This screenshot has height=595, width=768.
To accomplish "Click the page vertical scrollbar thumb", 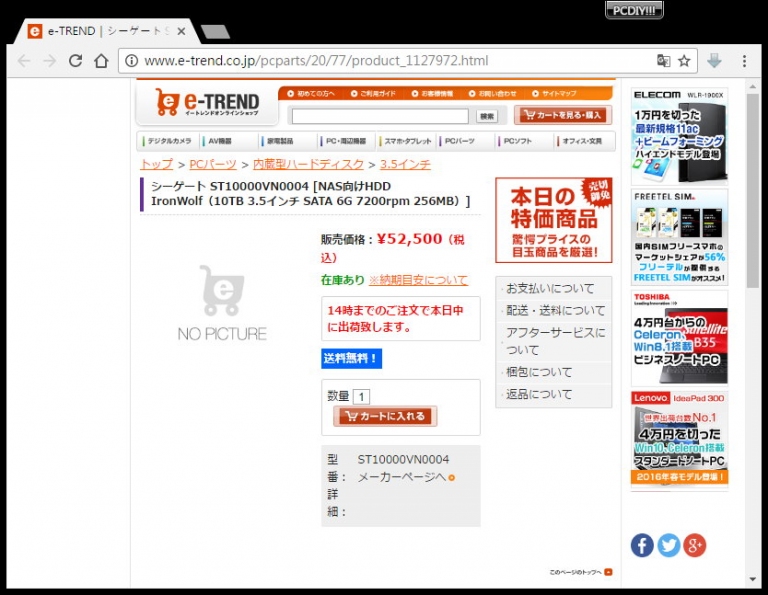I will click(x=752, y=191).
